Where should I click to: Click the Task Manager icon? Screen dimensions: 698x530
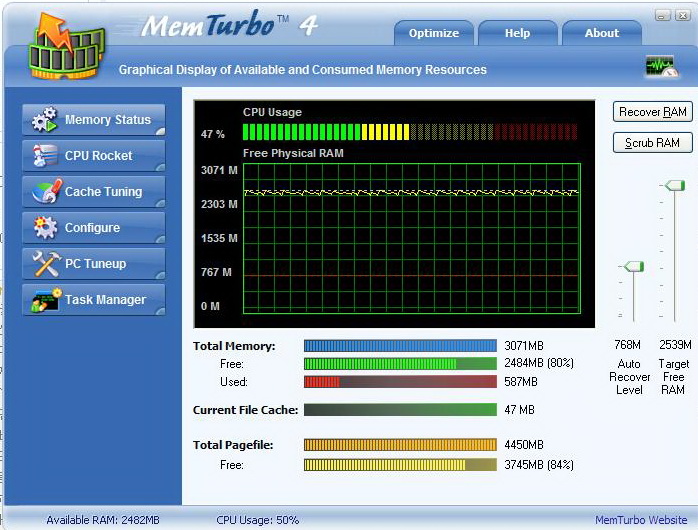click(46, 300)
